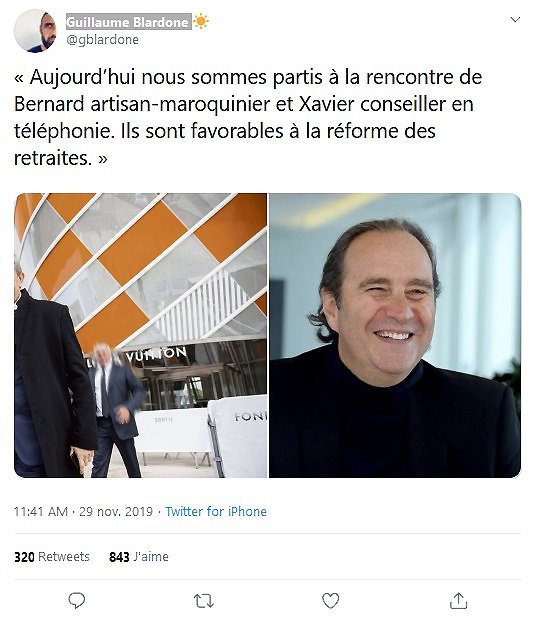Screen dimensions: 535x621
Task: Like the tweet with the heart icon
Action: pyautogui.click(x=331, y=600)
